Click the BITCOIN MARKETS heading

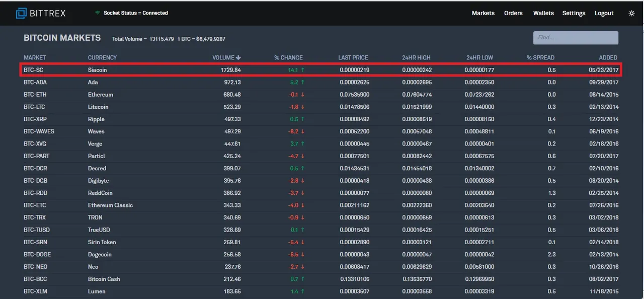pos(62,38)
